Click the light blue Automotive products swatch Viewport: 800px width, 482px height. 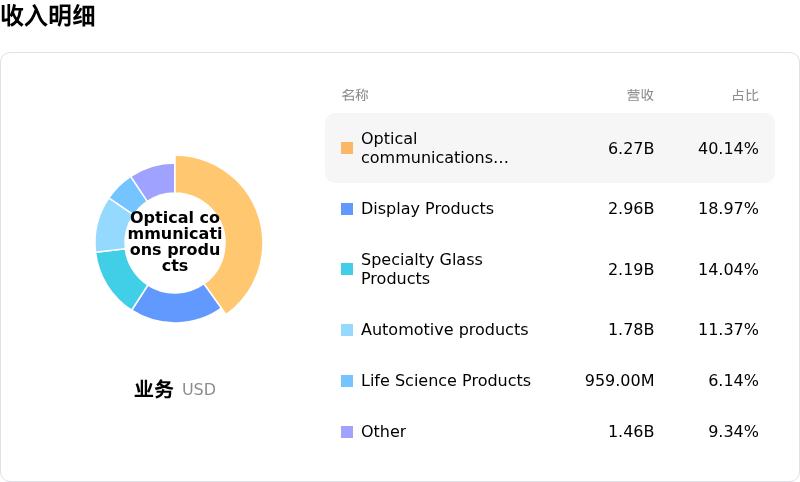[347, 330]
